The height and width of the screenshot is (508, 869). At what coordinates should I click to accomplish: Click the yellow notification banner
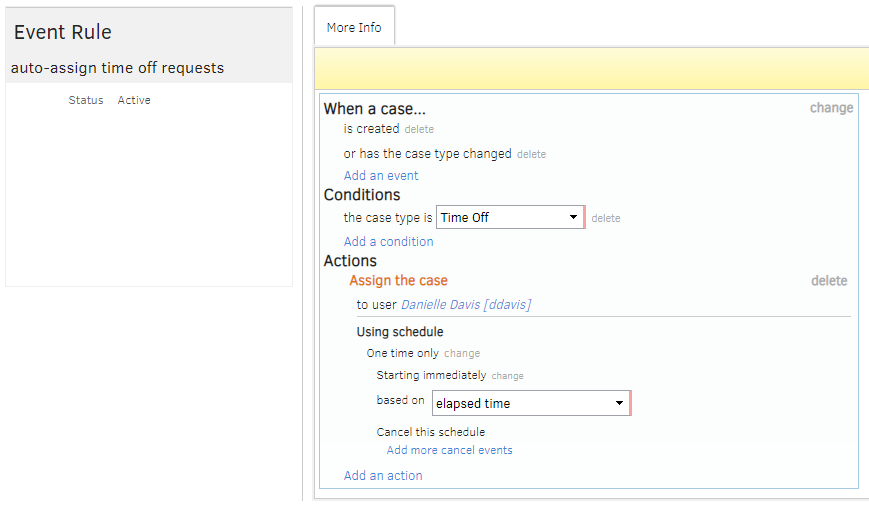(x=590, y=69)
